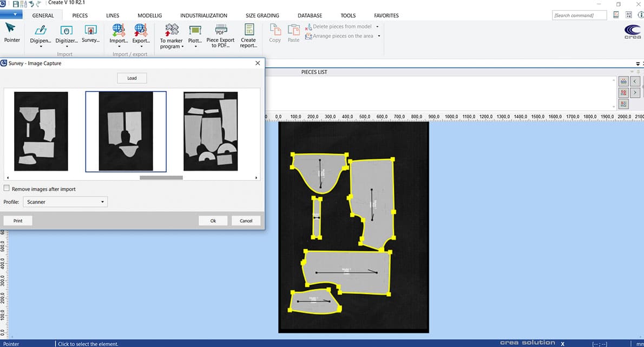The width and height of the screenshot is (644, 347).
Task: Click Ok in the Survey dialog
Action: click(x=213, y=221)
